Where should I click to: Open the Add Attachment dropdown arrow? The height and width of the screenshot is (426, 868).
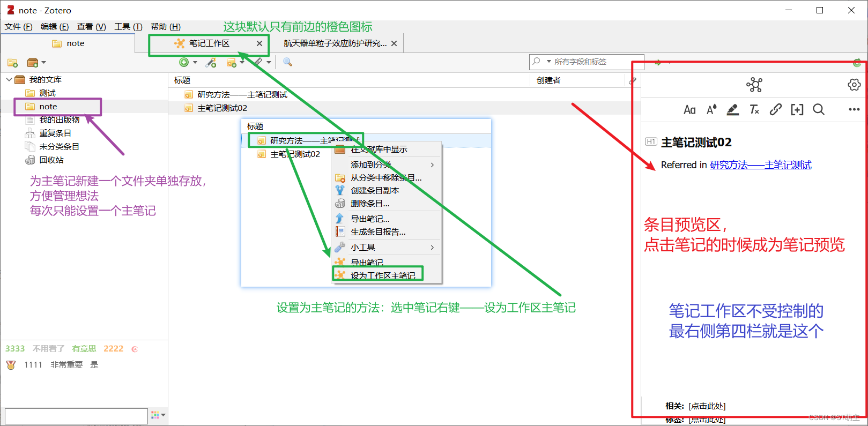coord(269,63)
